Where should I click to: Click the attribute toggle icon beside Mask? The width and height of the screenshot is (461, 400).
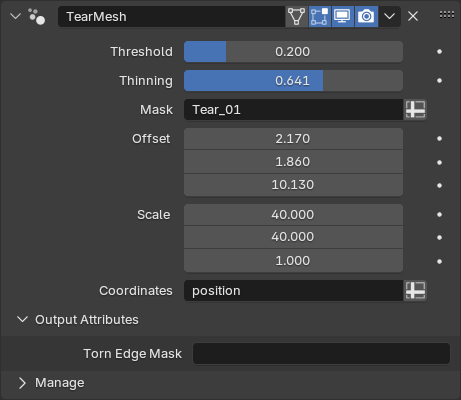[x=415, y=110]
